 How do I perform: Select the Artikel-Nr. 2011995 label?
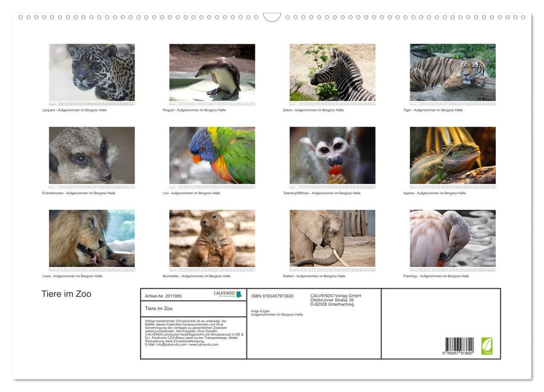coord(164,296)
